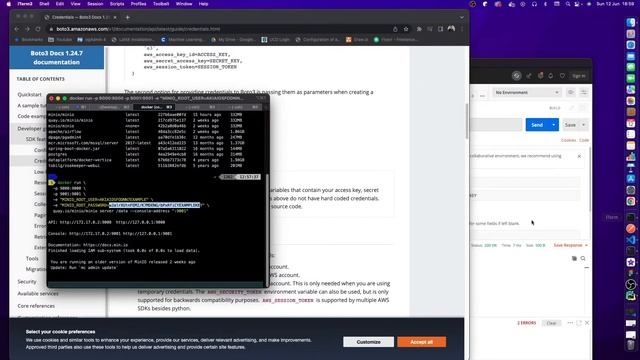Go back in the browser
Image resolution: width=640 pixels, height=360 pixels.
17,29
